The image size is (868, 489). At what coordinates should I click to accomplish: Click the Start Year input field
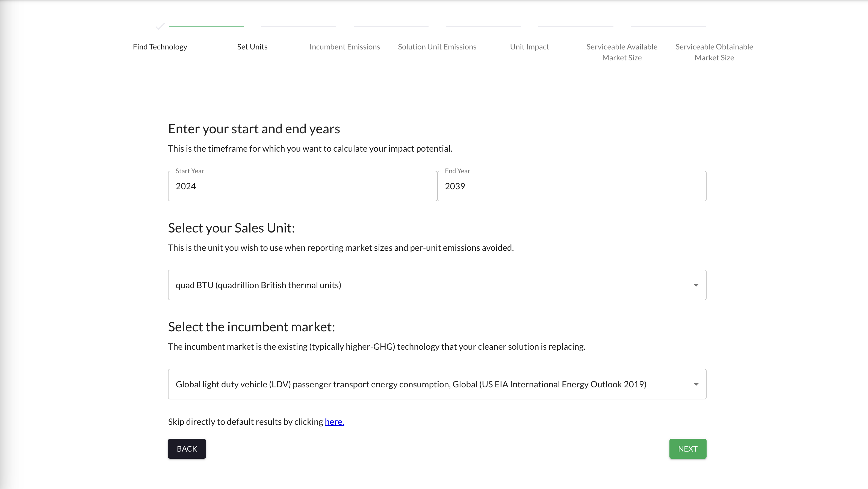302,186
